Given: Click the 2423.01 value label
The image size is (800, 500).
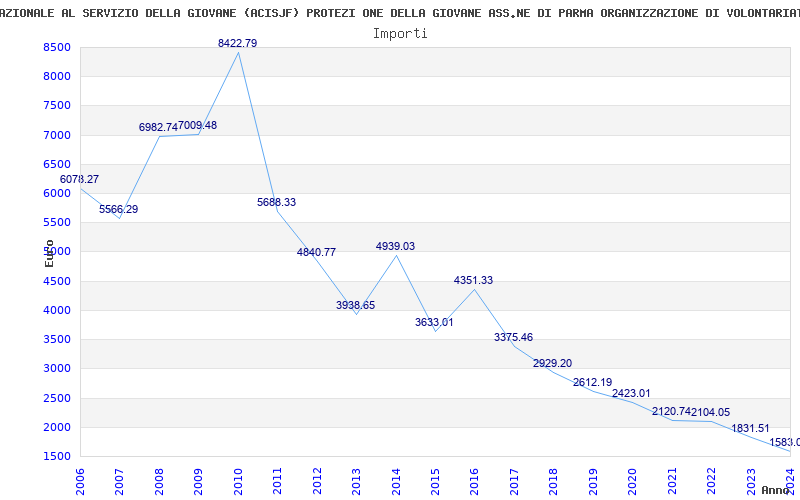Looking at the screenshot, I should 631,393.
